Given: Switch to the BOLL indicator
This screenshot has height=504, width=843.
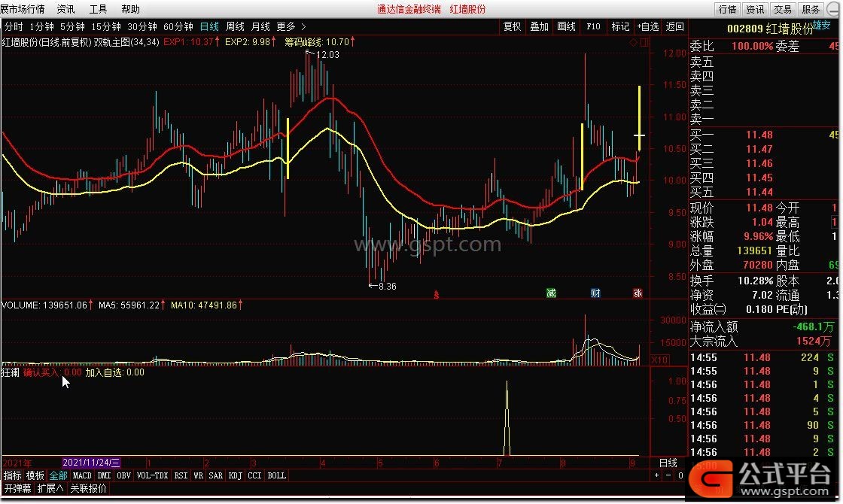Looking at the screenshot, I should tap(276, 475).
